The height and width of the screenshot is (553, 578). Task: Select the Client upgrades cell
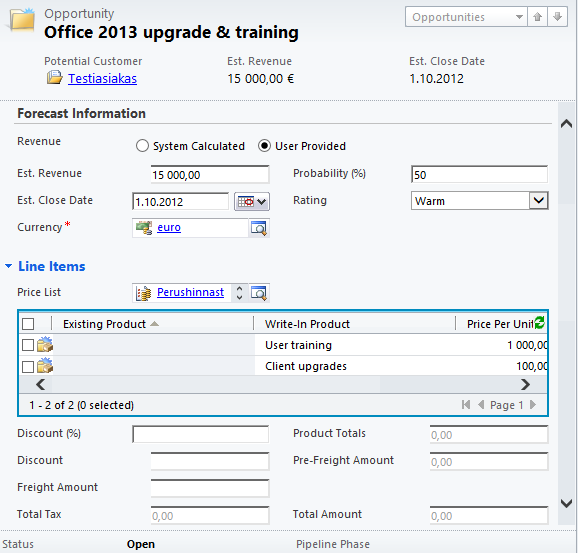(x=355, y=366)
